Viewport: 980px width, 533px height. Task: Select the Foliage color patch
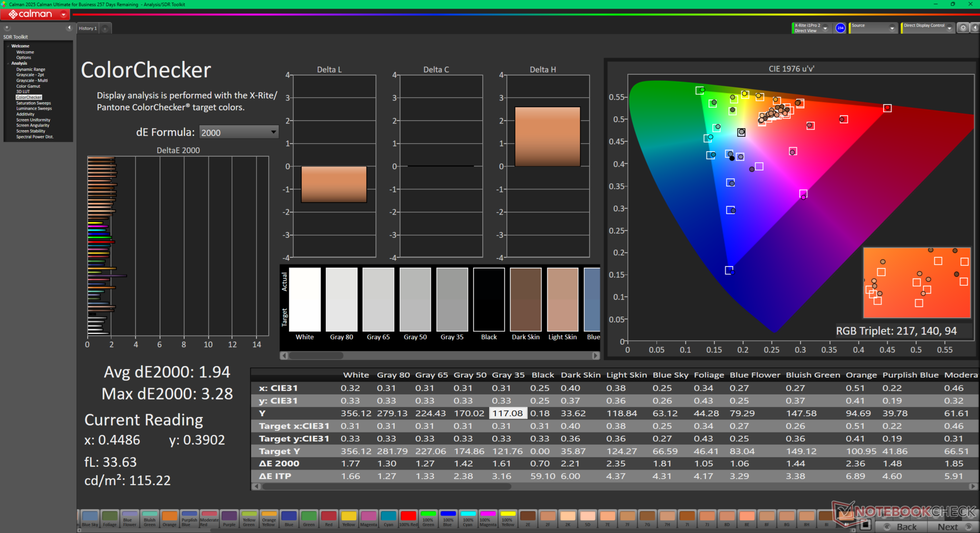[110, 519]
